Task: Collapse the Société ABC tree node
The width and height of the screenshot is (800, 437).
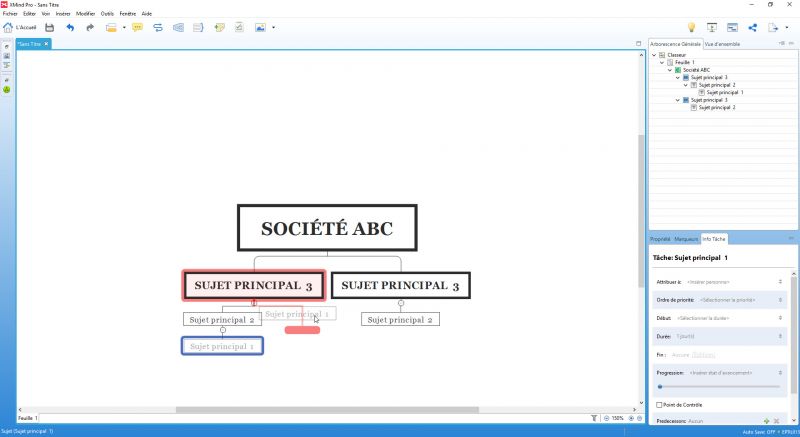Action: click(670, 70)
